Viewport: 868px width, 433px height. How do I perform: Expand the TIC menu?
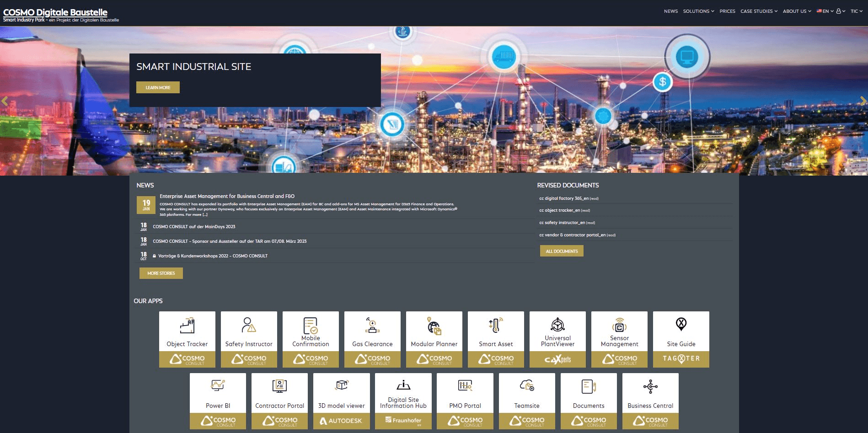[x=856, y=11]
